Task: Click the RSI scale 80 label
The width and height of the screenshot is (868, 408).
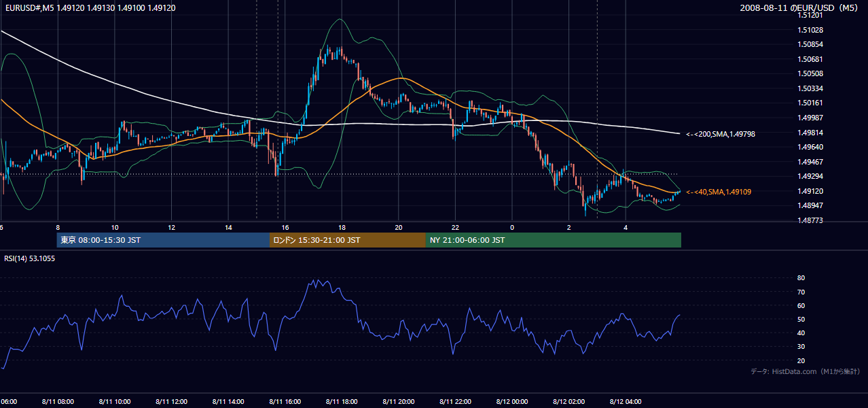Action: tap(801, 278)
